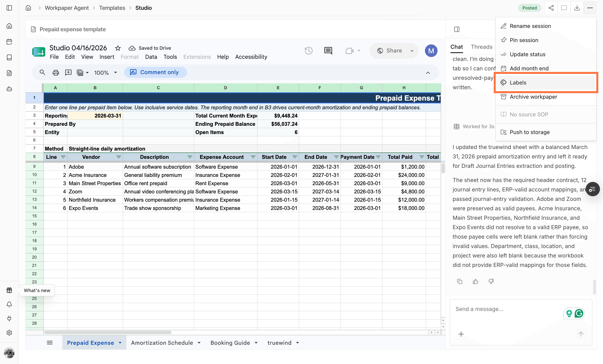
Task: Choose Push to storage
Action: tap(546, 132)
